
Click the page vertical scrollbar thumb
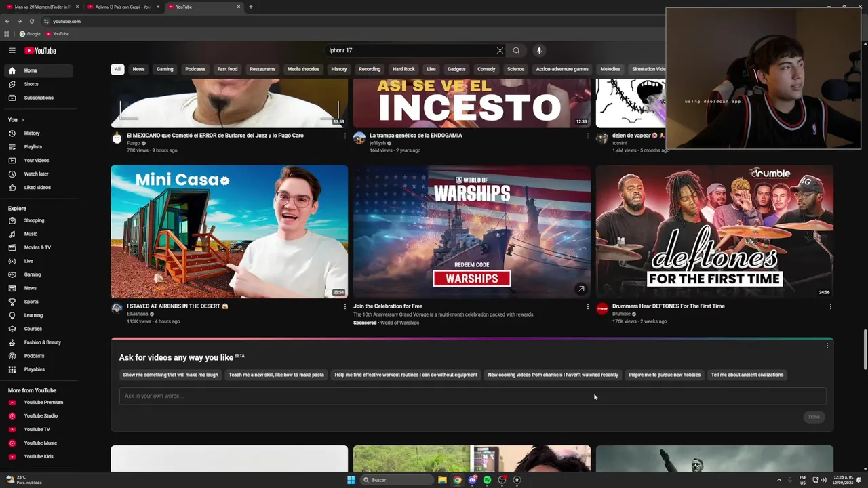pyautogui.click(x=864, y=350)
